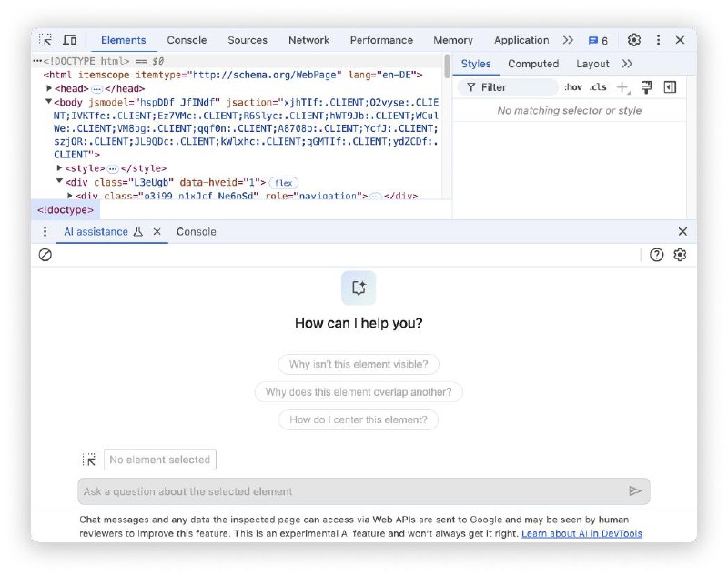728x576 pixels.
Task: Open the Layout tab
Action: pos(592,64)
